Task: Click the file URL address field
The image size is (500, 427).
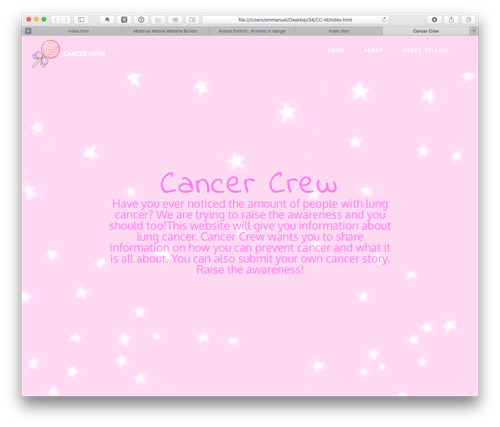Action: point(295,20)
